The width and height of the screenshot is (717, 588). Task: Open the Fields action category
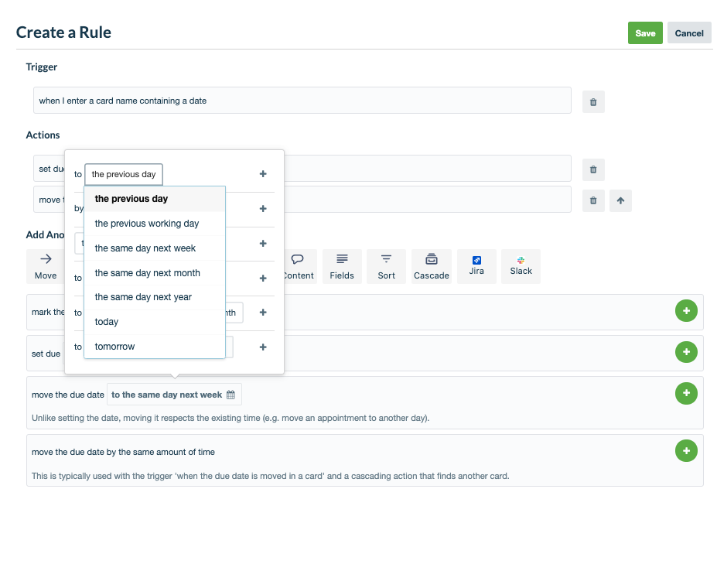coord(342,267)
